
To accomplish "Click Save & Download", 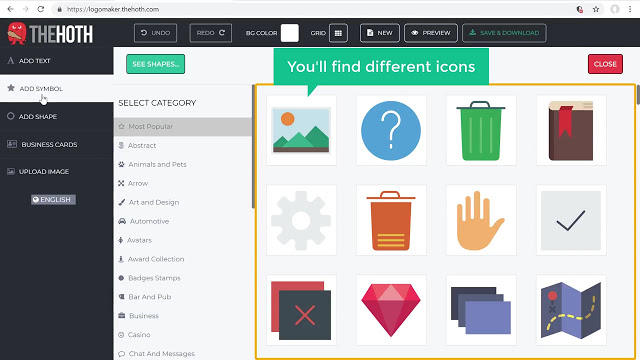I will (x=504, y=33).
